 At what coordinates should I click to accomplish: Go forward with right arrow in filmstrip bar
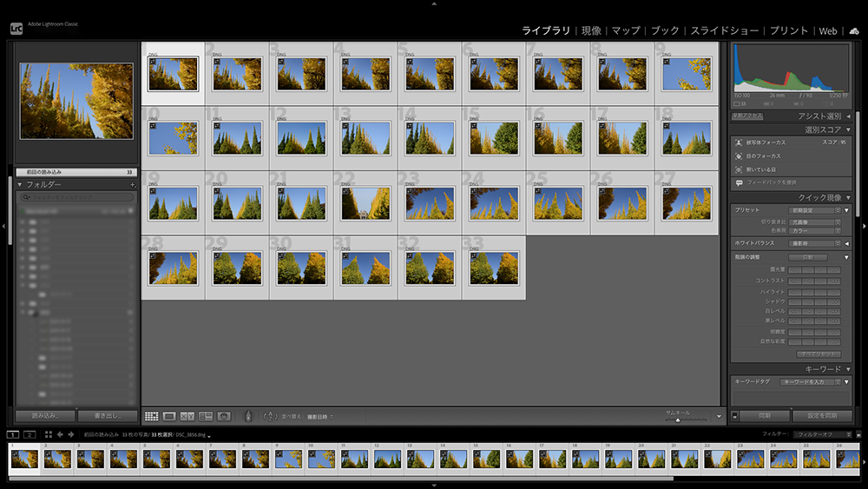71,435
